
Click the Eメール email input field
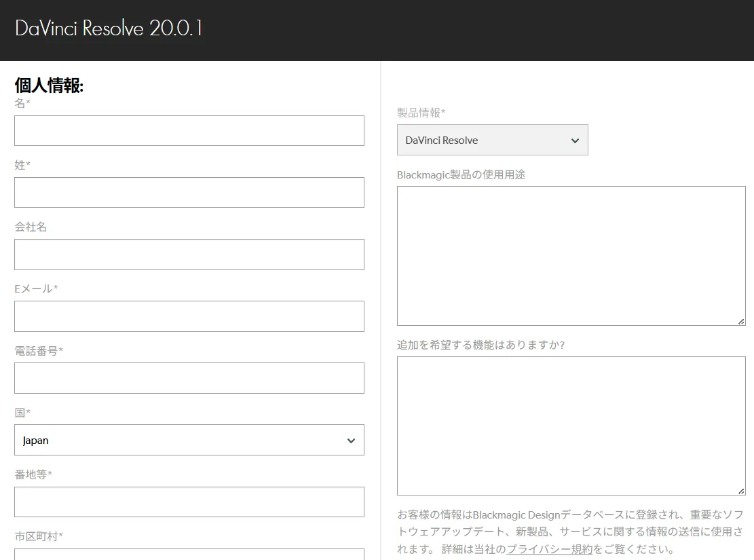click(x=189, y=316)
